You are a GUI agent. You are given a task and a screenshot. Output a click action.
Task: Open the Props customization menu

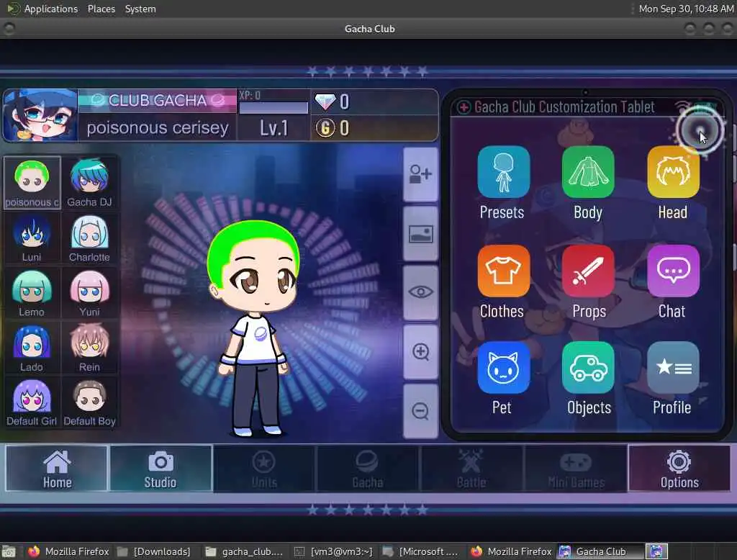click(x=588, y=271)
